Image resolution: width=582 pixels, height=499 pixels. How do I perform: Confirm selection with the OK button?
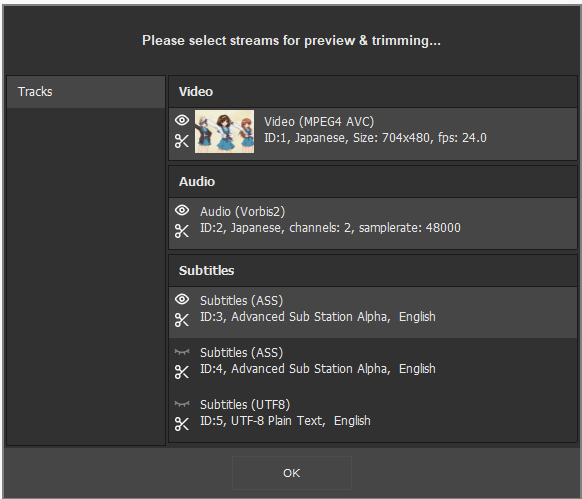pyautogui.click(x=292, y=473)
